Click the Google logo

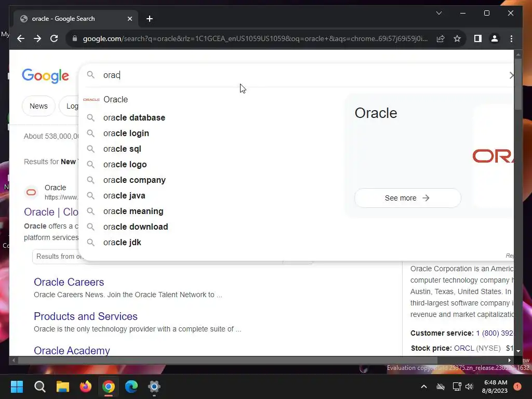46,76
